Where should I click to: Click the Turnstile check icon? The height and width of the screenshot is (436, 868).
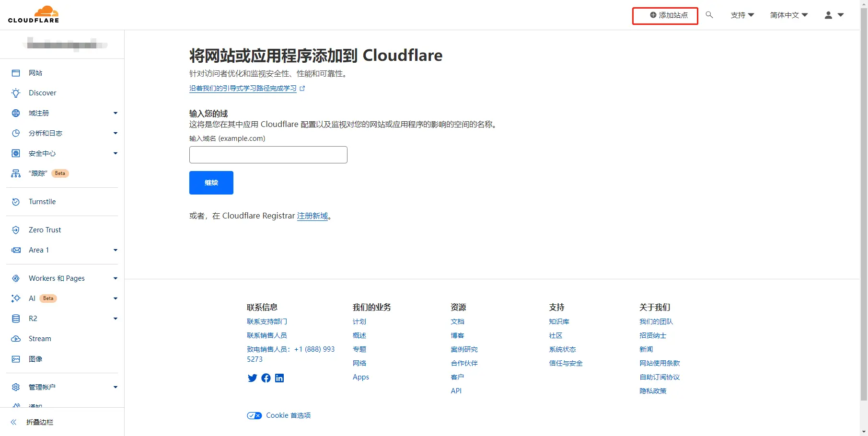coord(16,202)
